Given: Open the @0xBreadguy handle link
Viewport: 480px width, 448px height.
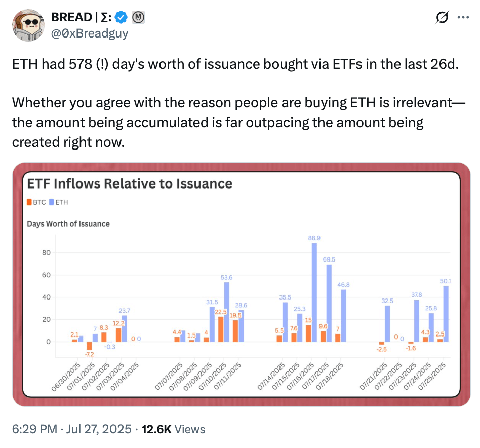Looking at the screenshot, I should [90, 33].
